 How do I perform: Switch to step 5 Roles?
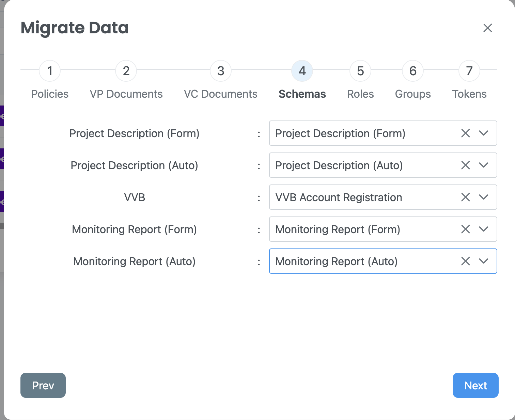tap(360, 71)
